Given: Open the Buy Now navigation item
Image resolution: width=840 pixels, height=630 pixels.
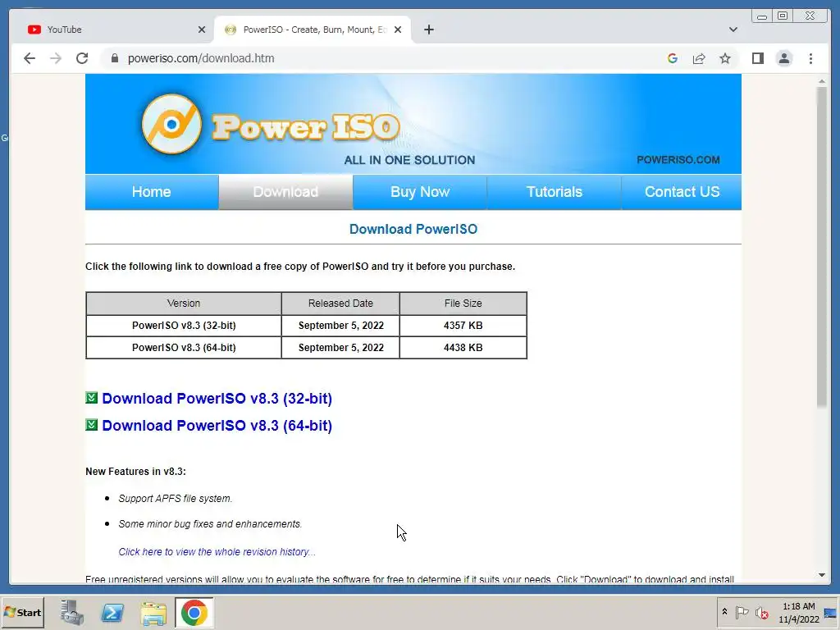Looking at the screenshot, I should pos(420,192).
